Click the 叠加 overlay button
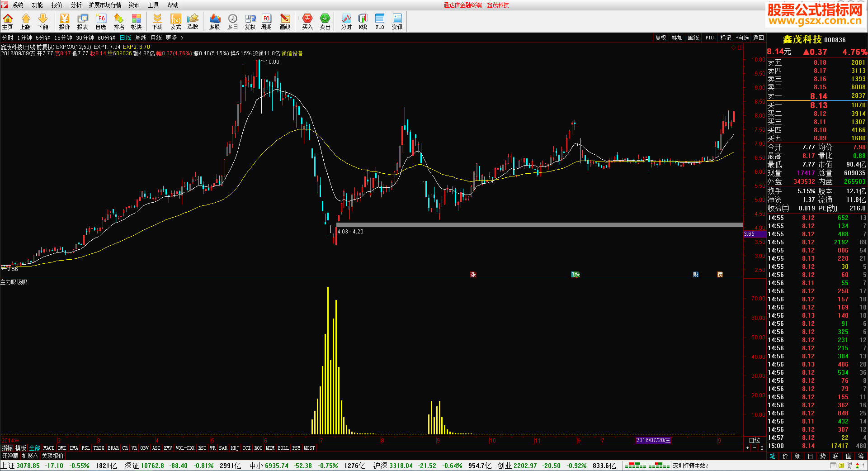The width and height of the screenshot is (868, 471). [677, 38]
